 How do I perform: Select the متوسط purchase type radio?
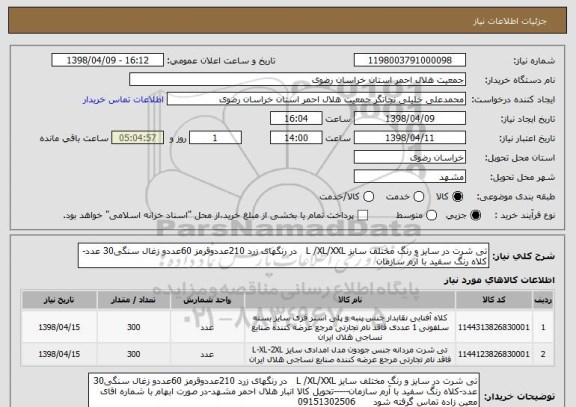(432, 215)
